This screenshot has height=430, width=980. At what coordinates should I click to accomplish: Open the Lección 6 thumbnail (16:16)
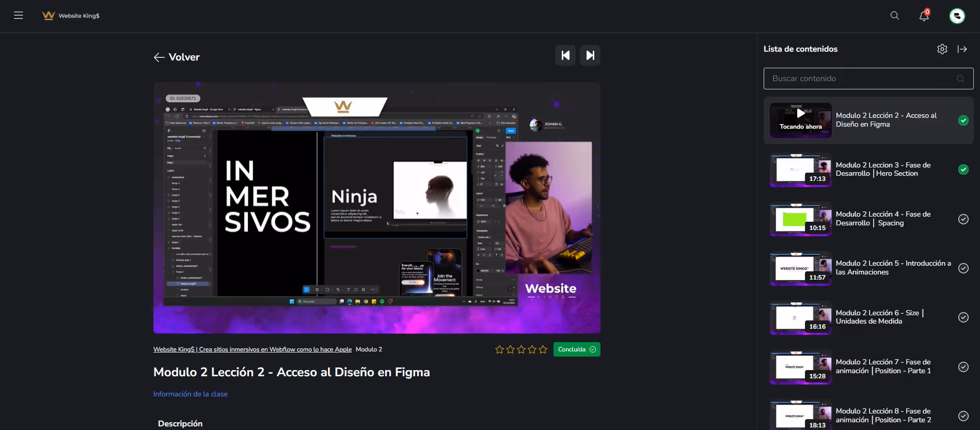tap(801, 317)
